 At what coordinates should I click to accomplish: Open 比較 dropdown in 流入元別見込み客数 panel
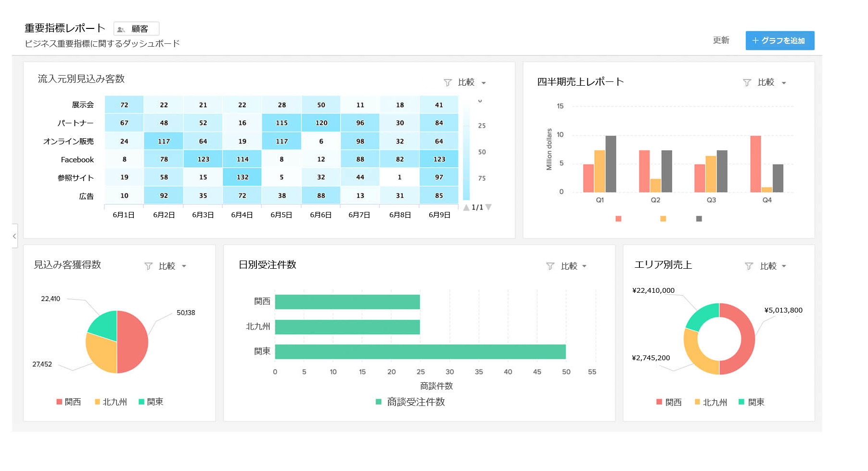point(472,82)
